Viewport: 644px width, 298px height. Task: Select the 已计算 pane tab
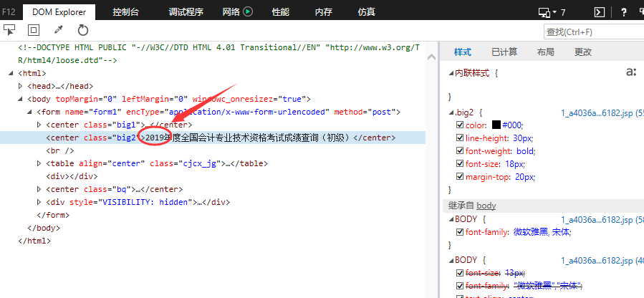[x=504, y=52]
